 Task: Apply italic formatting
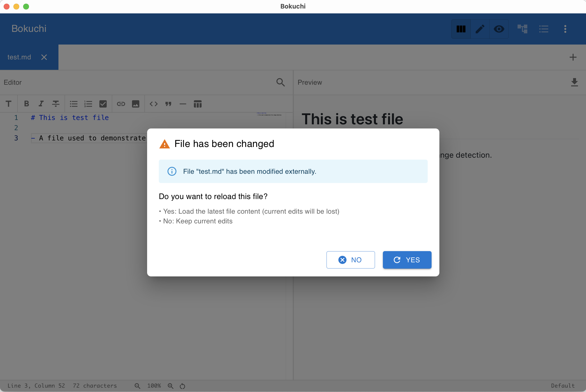click(41, 104)
